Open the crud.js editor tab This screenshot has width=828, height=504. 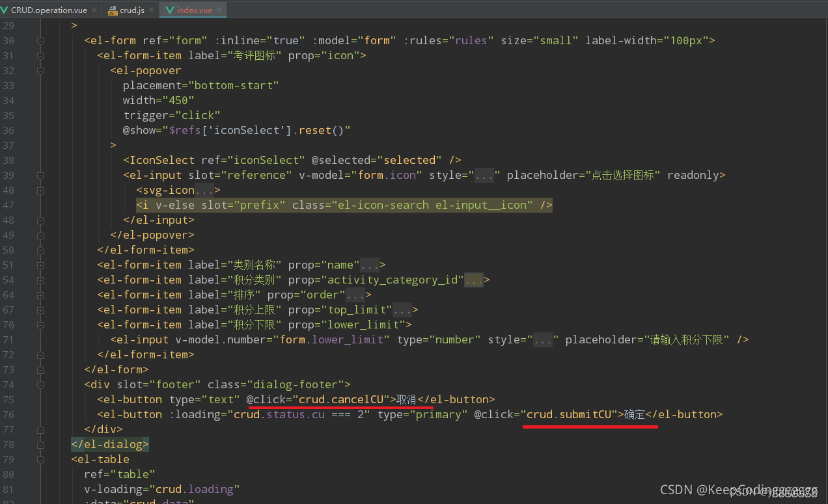click(x=131, y=10)
